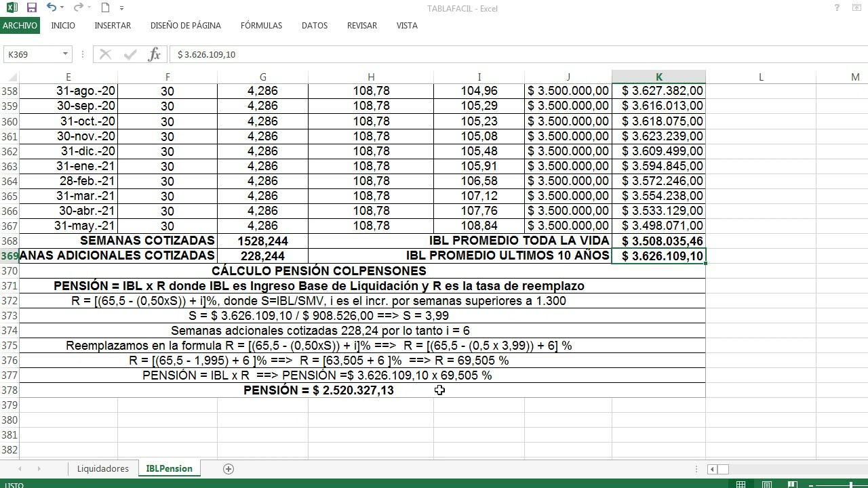Open the Customize Quick Access Toolbar dropdown

point(122,8)
